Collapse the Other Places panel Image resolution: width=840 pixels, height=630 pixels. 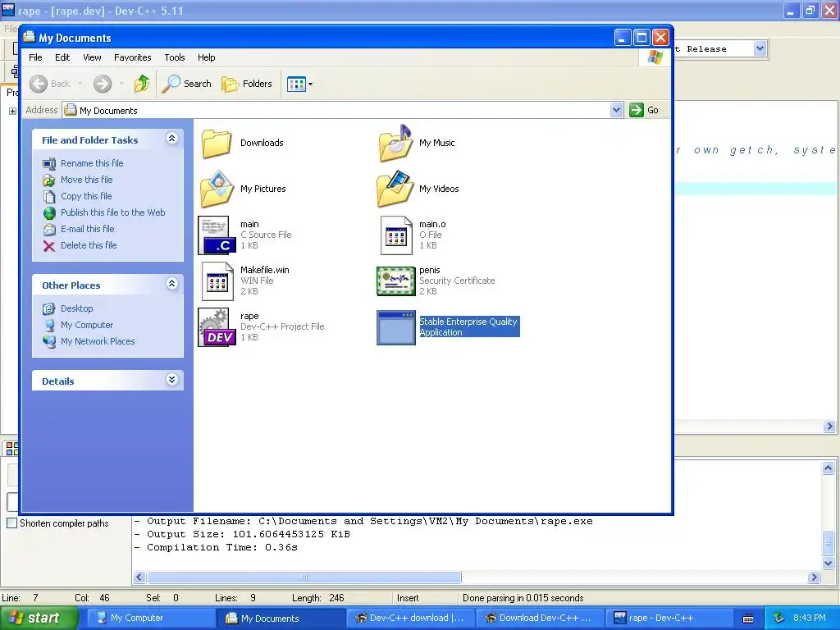tap(171, 284)
